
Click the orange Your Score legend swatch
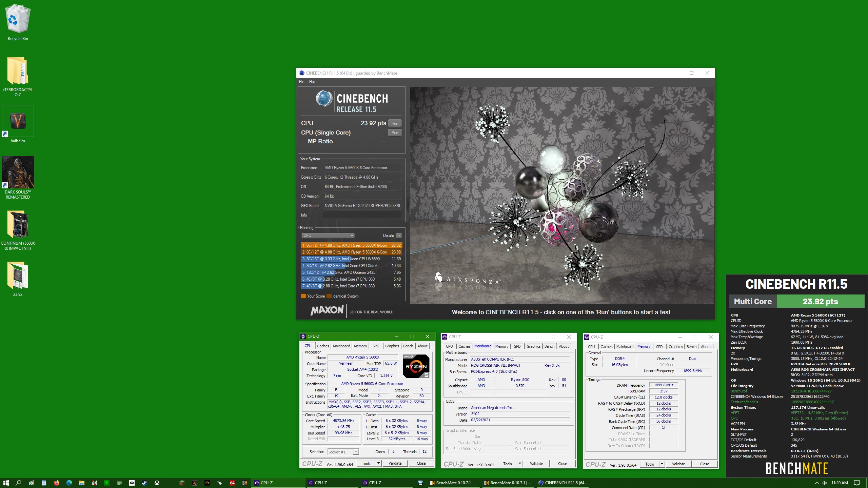point(303,296)
